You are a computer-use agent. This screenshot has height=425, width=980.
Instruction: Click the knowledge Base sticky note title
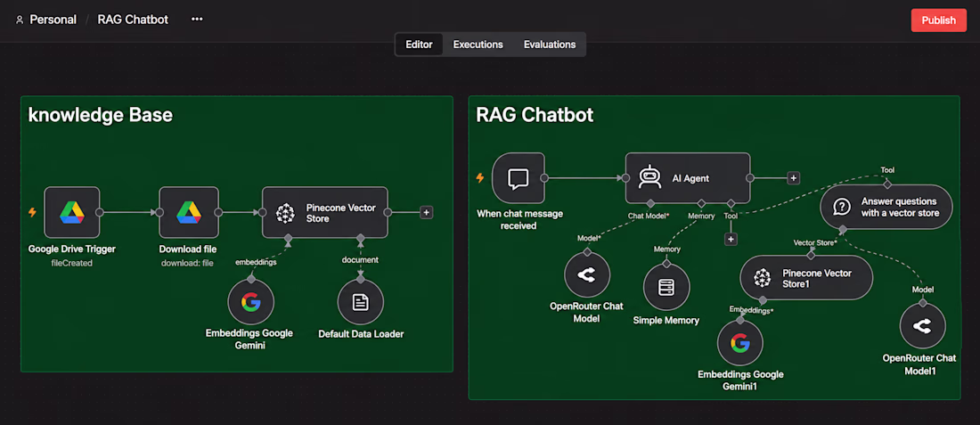click(100, 115)
